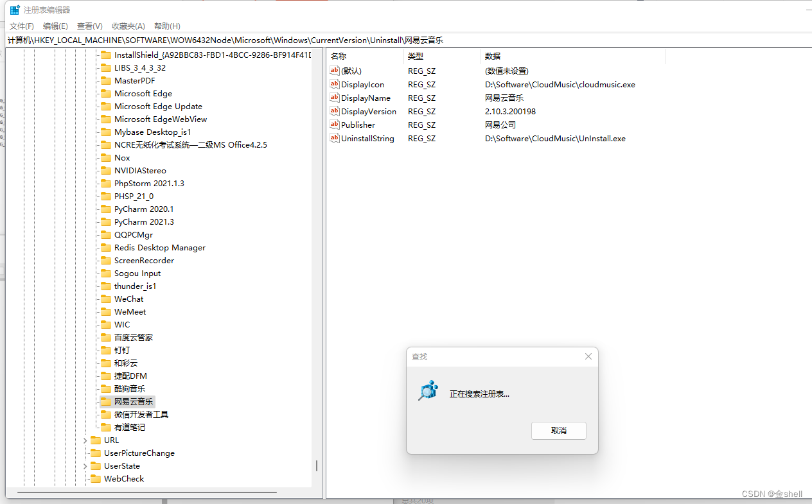The width and height of the screenshot is (812, 504).
Task: Select the InstallShield_{A92BBC83 tree key
Action: [x=213, y=55]
